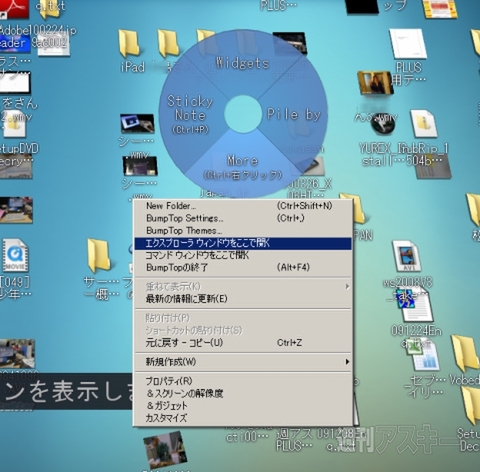The width and height of the screenshot is (480, 472).
Task: Choose BumpTopの終了 menu entry
Action: [243, 268]
